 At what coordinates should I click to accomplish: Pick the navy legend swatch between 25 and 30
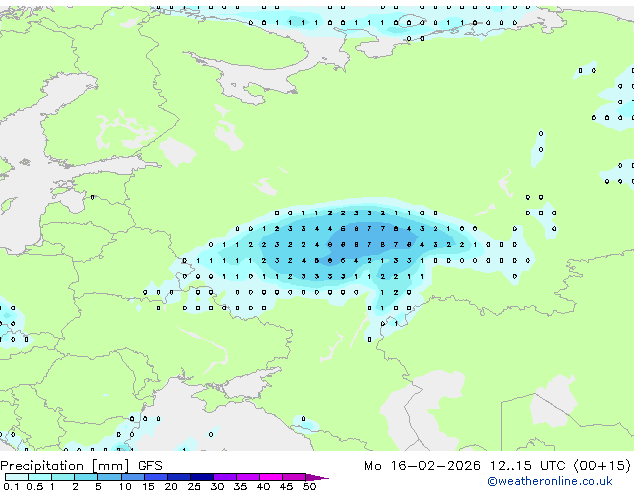click(201, 477)
